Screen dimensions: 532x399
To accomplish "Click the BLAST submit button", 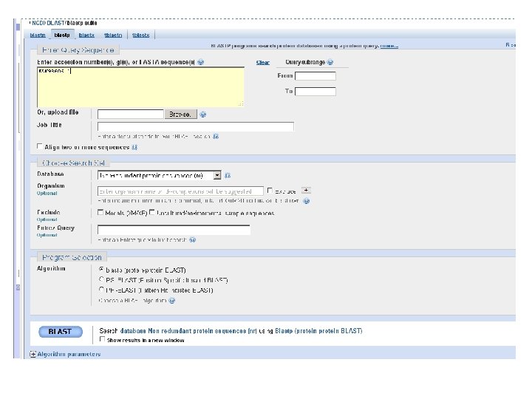I will point(61,332).
